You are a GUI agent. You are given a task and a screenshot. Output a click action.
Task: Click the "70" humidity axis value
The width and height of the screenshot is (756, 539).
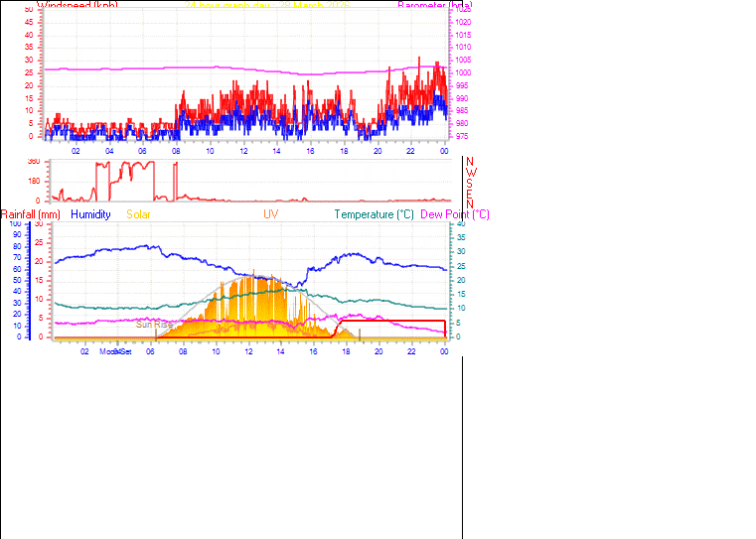pyautogui.click(x=17, y=258)
